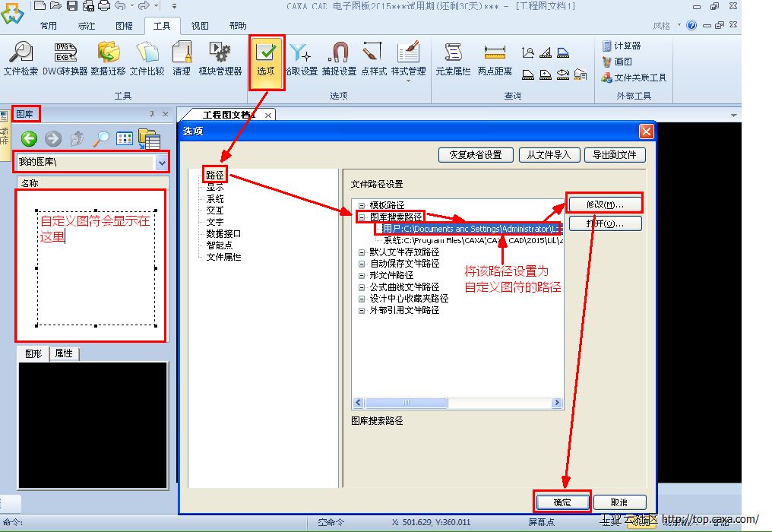The width and height of the screenshot is (772, 532).
Task: Collapse the 模板路径 tree node
Action: coord(362,205)
